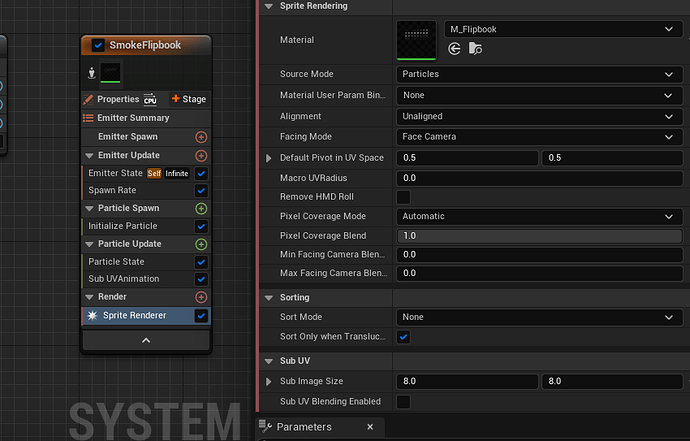690x441 pixels.
Task: Click the Add Stage button
Action: (189, 99)
